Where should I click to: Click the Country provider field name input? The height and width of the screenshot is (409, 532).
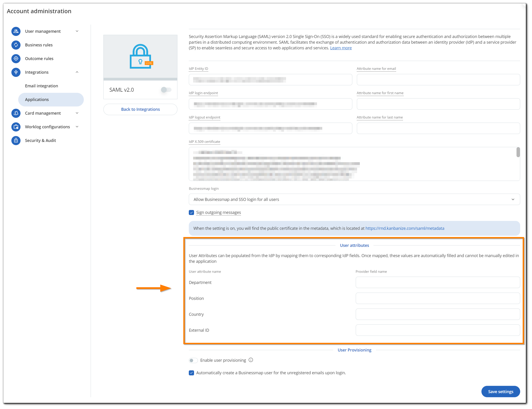[438, 314]
